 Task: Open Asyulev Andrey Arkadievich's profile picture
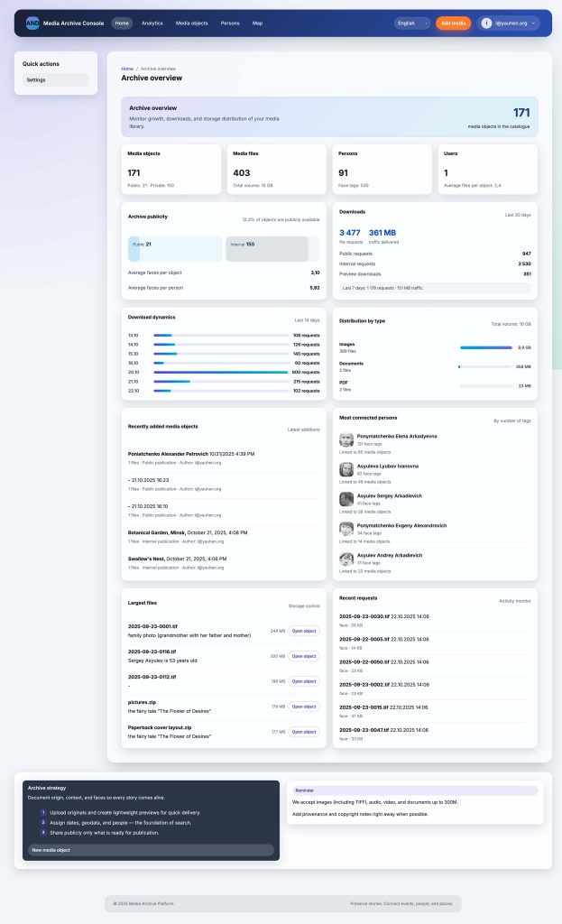click(x=346, y=559)
